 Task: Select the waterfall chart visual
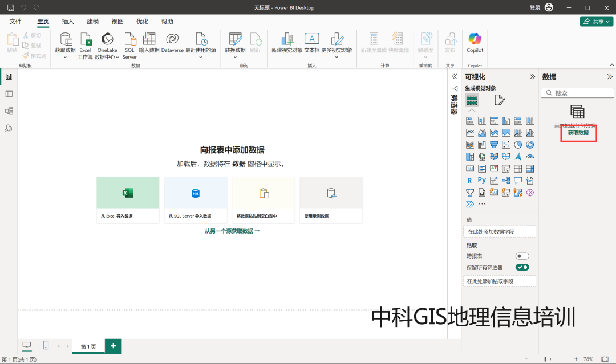coord(482,145)
